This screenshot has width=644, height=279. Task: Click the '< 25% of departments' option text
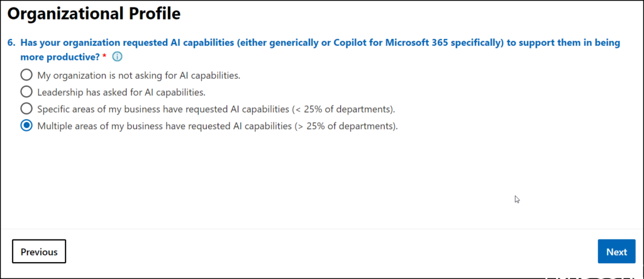pyautogui.click(x=343, y=108)
